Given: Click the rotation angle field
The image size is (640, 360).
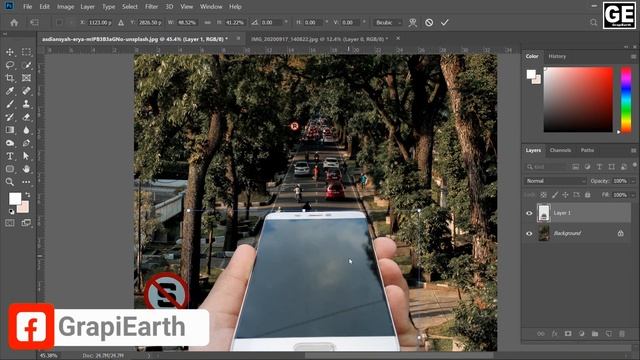Looking at the screenshot, I should pos(271,22).
